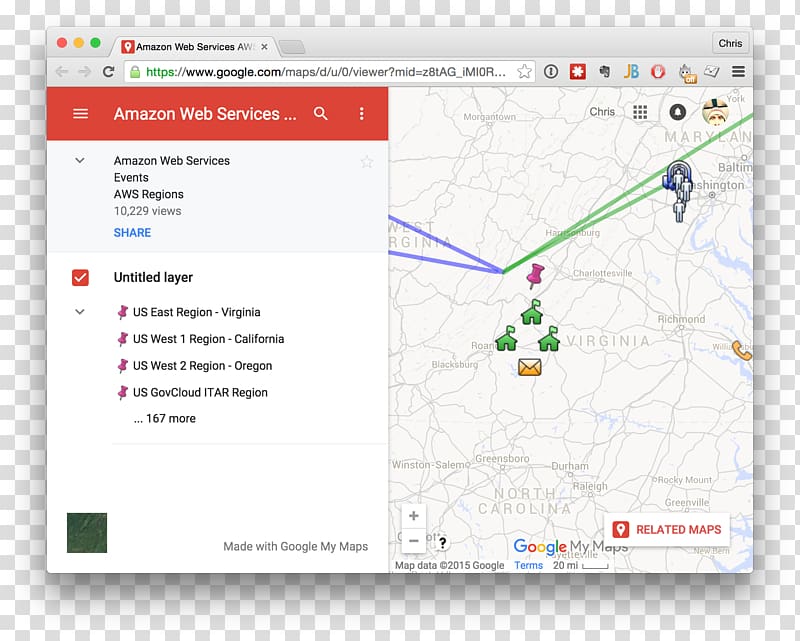Open the three-dot options menu in the header
800x641 pixels.
[361, 113]
